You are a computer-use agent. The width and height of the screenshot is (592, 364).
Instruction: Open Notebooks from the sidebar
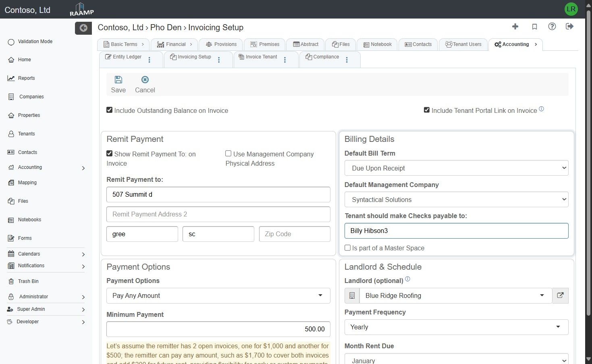(x=29, y=220)
